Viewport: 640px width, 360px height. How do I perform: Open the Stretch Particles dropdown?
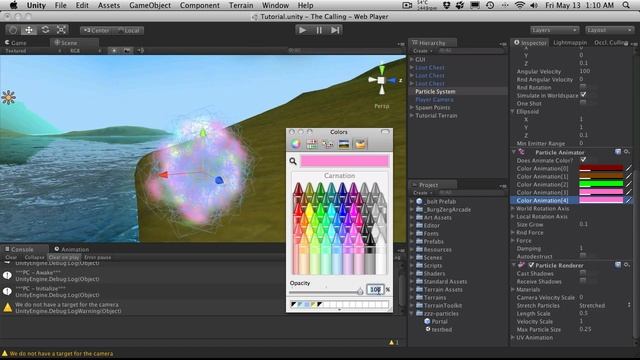click(605, 305)
